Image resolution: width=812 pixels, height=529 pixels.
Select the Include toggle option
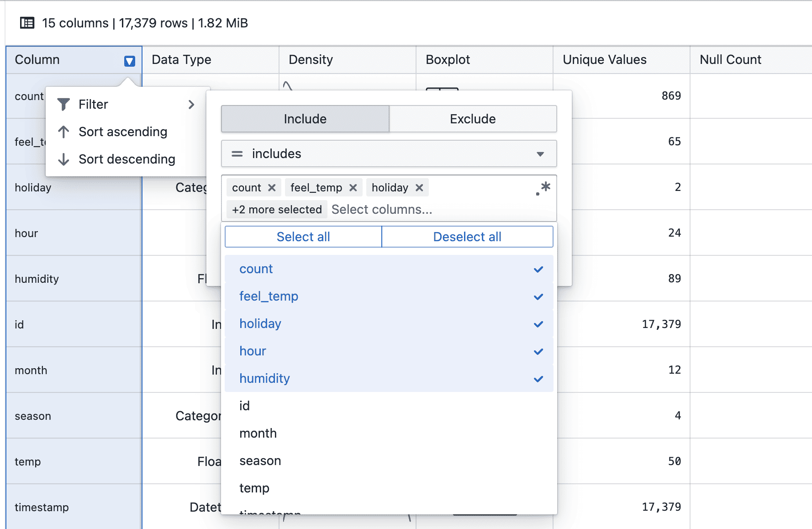(x=305, y=119)
